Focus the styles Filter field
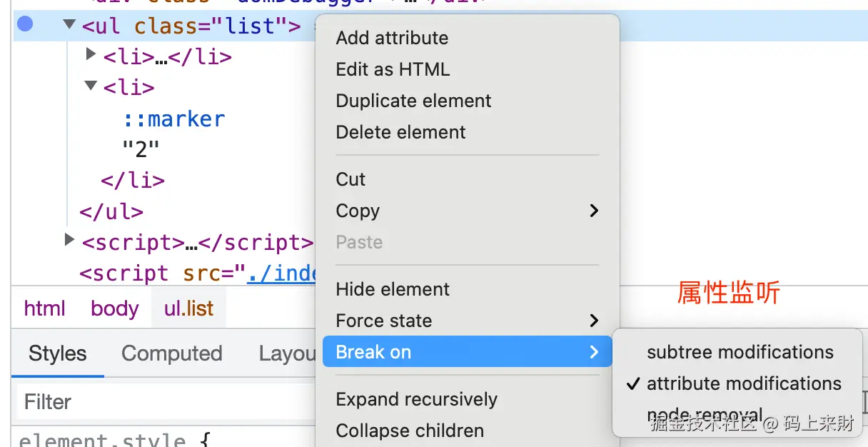The width and height of the screenshot is (868, 447). [164, 402]
